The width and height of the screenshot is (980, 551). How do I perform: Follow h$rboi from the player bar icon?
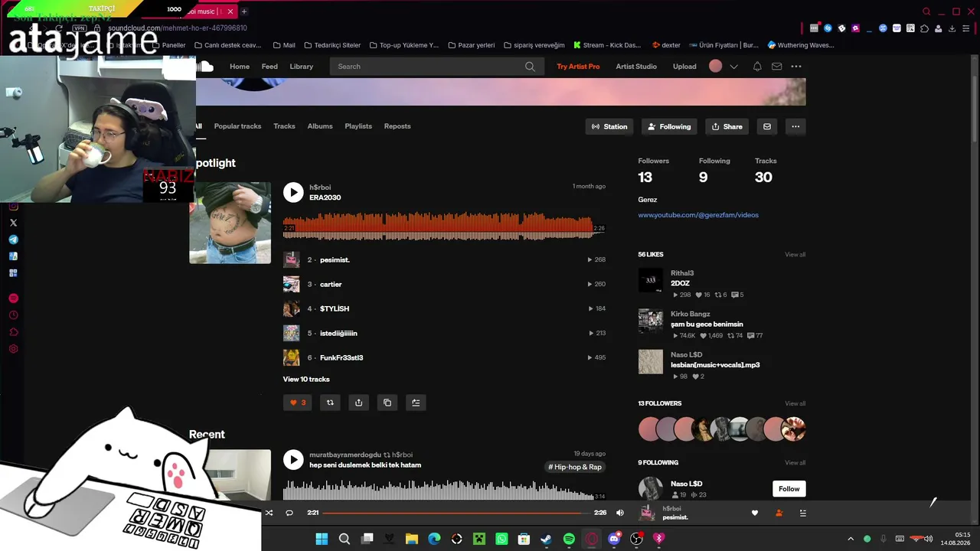tap(779, 513)
